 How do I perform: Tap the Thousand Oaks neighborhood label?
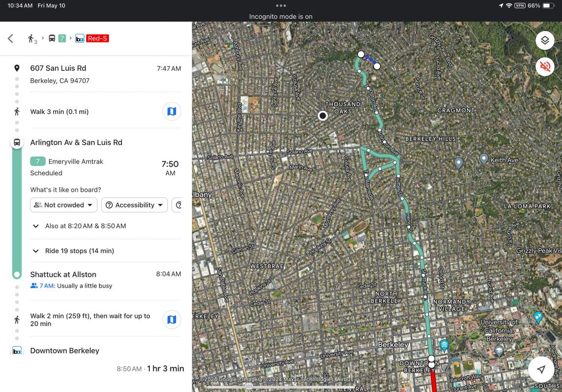click(343, 108)
